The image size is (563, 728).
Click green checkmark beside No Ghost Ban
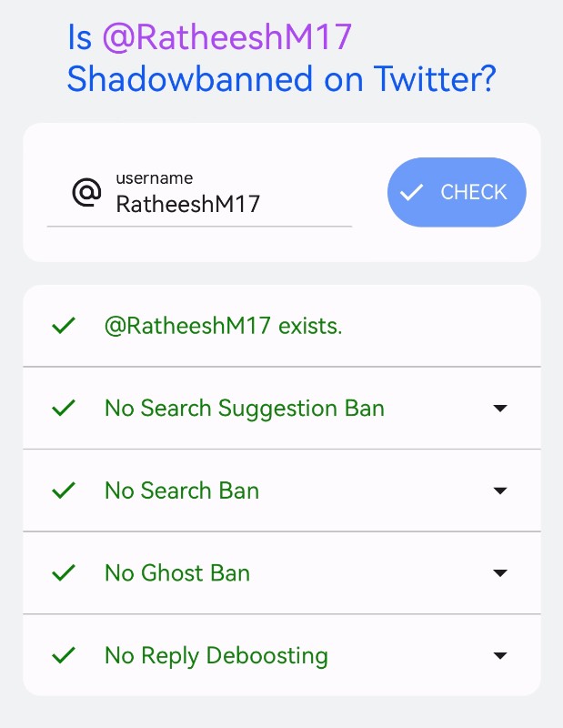pos(64,572)
